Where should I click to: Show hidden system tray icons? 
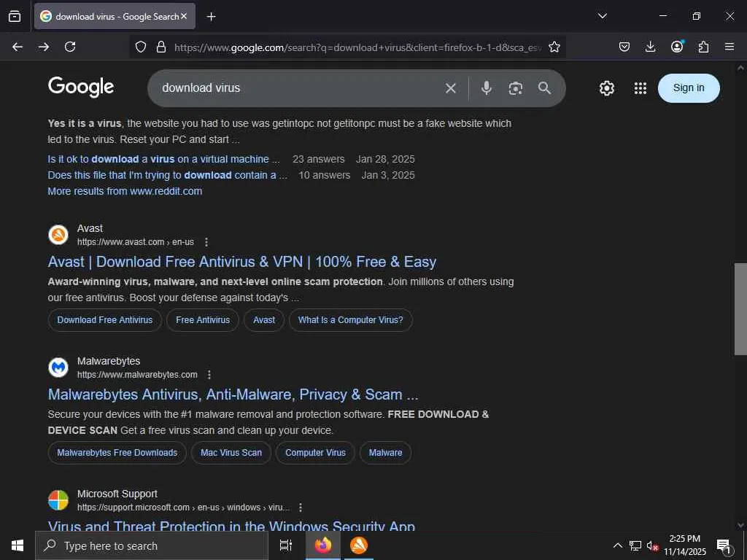617,545
